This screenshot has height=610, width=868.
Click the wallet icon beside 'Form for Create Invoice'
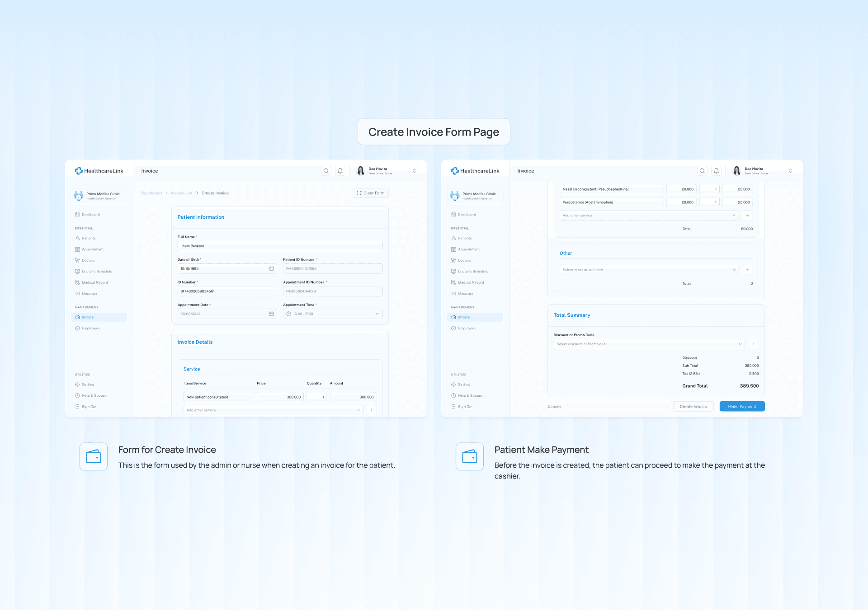tap(94, 456)
